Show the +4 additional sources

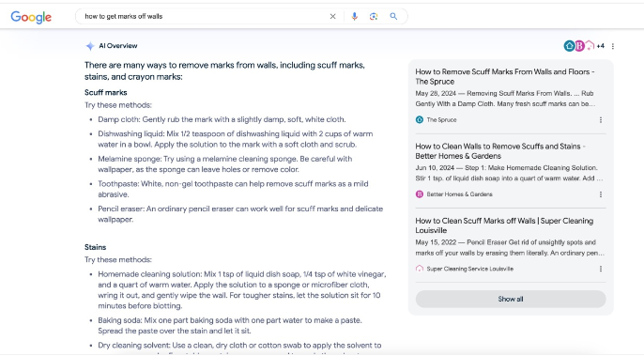point(601,46)
